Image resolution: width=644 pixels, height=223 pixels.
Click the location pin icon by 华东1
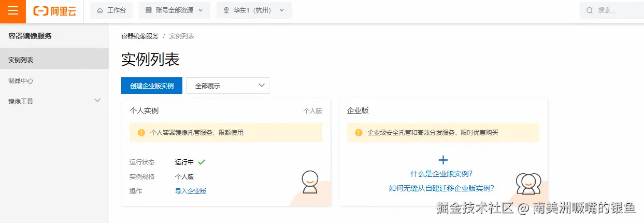(226, 10)
